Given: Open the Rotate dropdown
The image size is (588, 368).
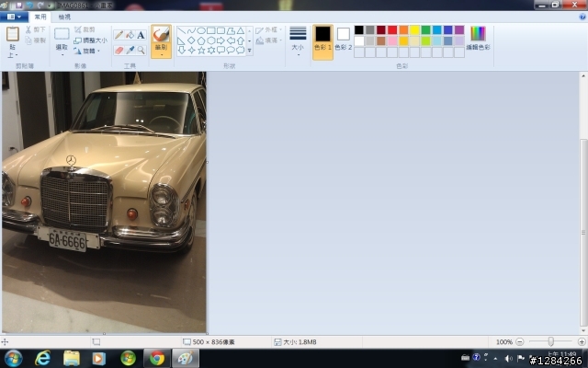Looking at the screenshot, I should click(87, 52).
